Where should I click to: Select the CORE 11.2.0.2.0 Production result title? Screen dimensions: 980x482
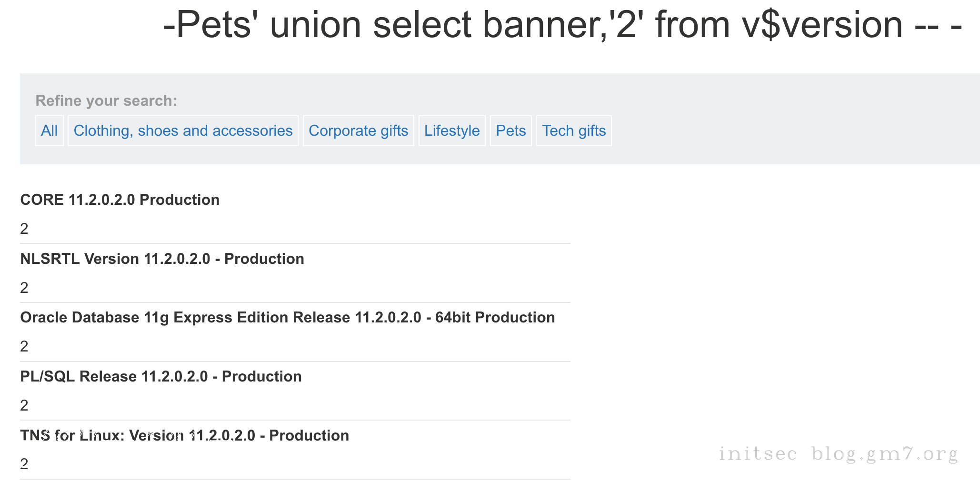coord(120,200)
